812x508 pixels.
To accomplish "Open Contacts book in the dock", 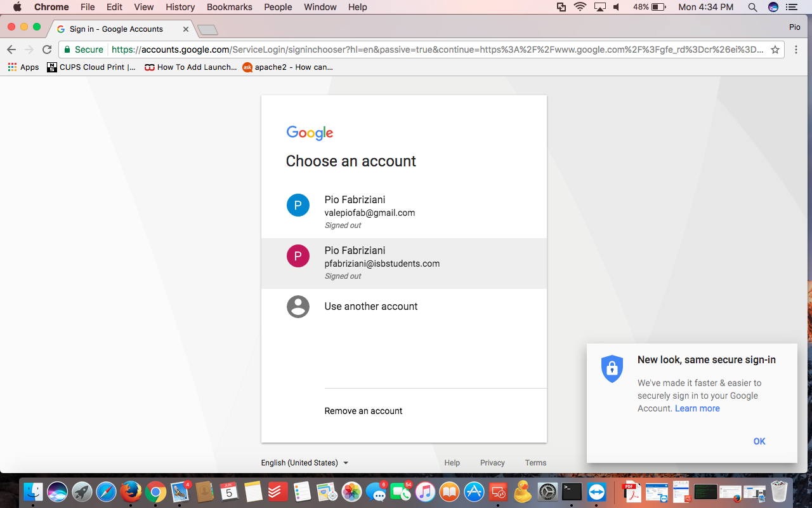I will tap(205, 492).
